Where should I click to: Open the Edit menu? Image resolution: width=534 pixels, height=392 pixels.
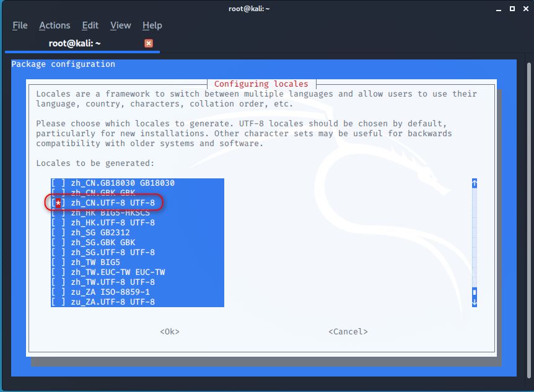click(90, 25)
